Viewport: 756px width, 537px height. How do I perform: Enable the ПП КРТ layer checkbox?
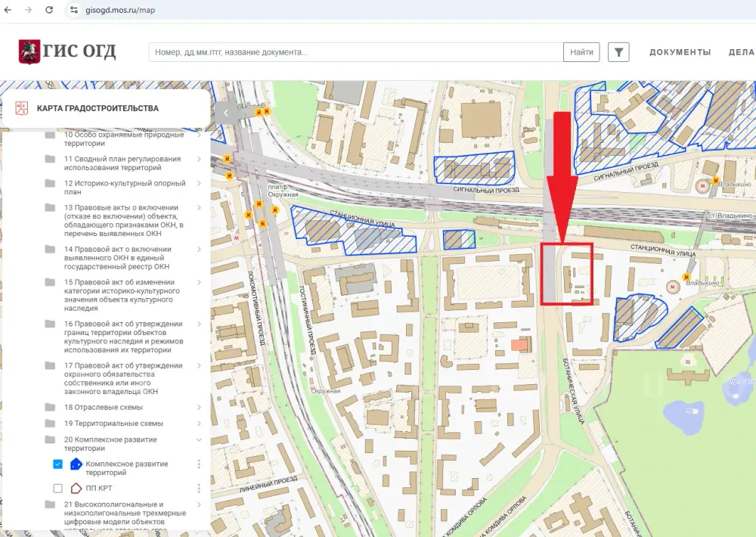(x=58, y=489)
